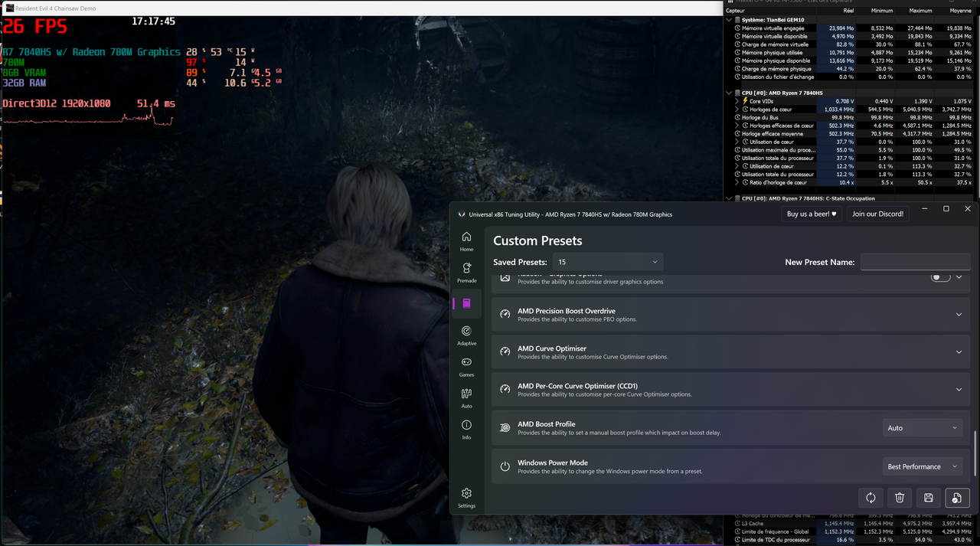Image resolution: width=980 pixels, height=546 pixels.
Task: Click the Radeon Graphics Options image icon
Action: (x=505, y=277)
